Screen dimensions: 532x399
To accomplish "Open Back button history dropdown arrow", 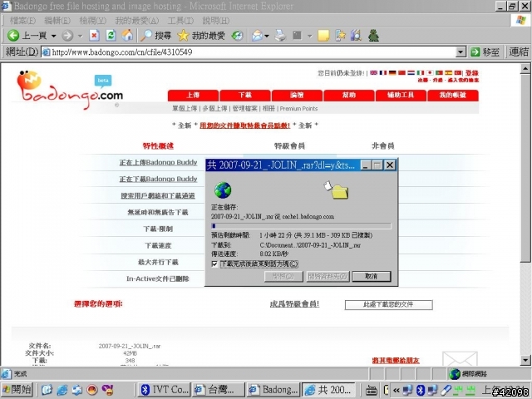I will [53, 36].
